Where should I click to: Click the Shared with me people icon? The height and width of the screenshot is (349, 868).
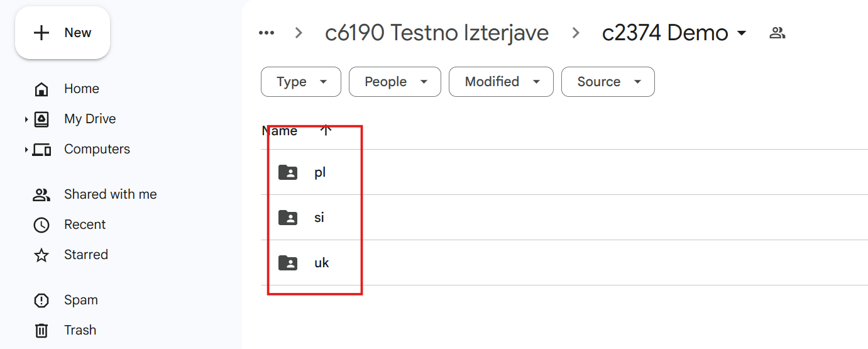coord(41,194)
